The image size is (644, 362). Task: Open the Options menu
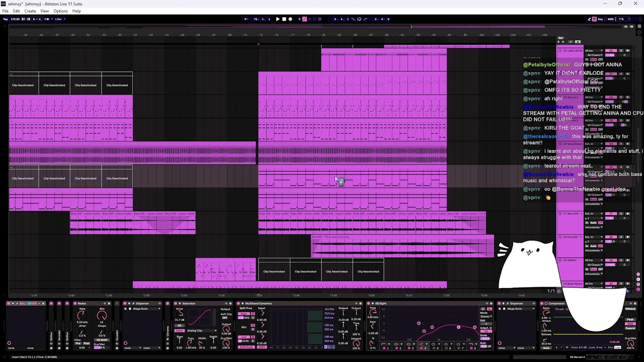(60, 11)
